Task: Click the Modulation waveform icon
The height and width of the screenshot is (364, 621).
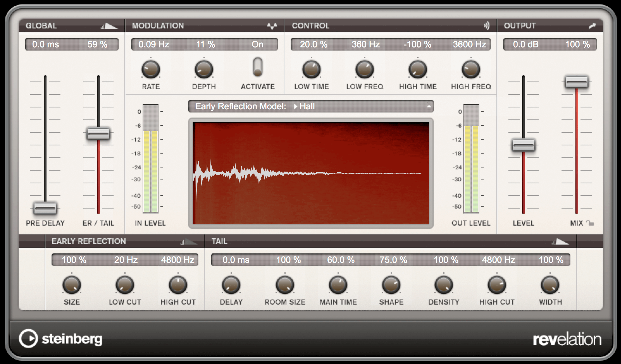Action: 272,26
